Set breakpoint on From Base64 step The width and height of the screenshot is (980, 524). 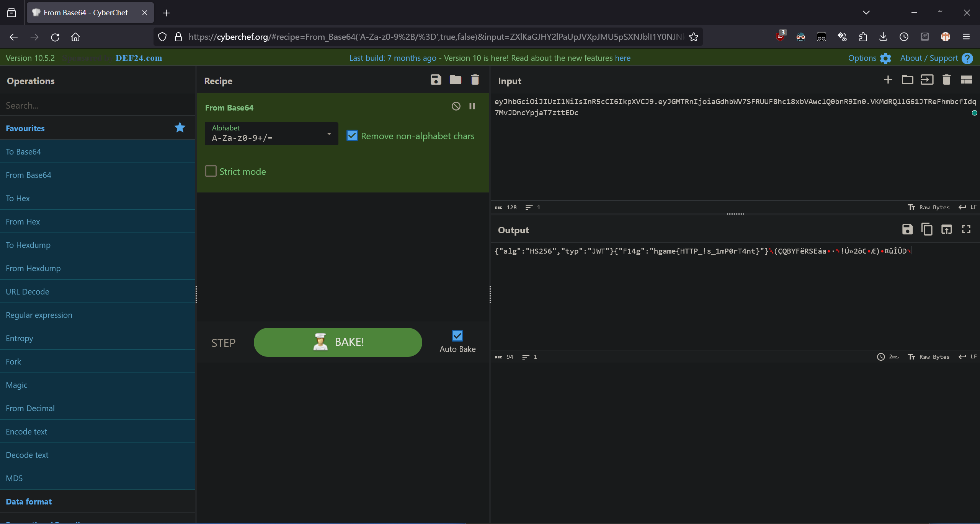click(472, 106)
